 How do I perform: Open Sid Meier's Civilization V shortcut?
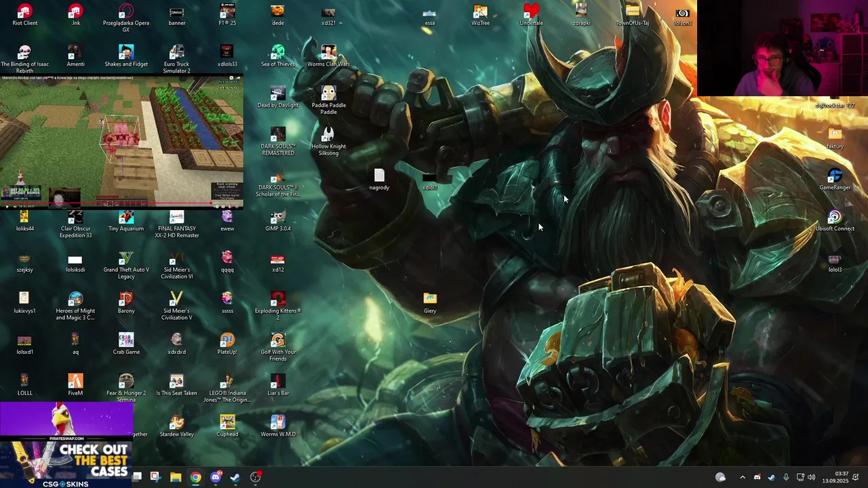(177, 307)
